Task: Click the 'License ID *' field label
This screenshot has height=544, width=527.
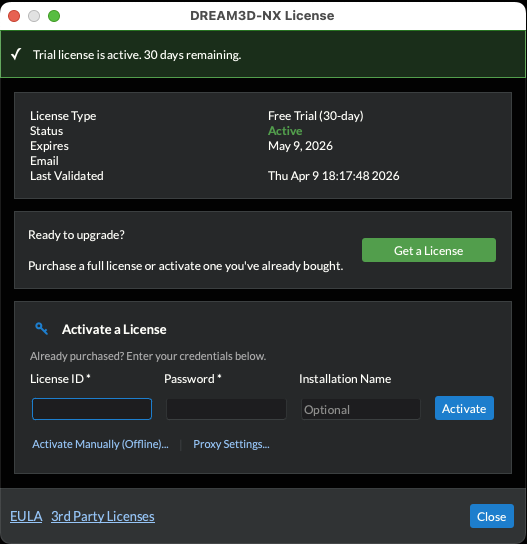Action: (60, 379)
